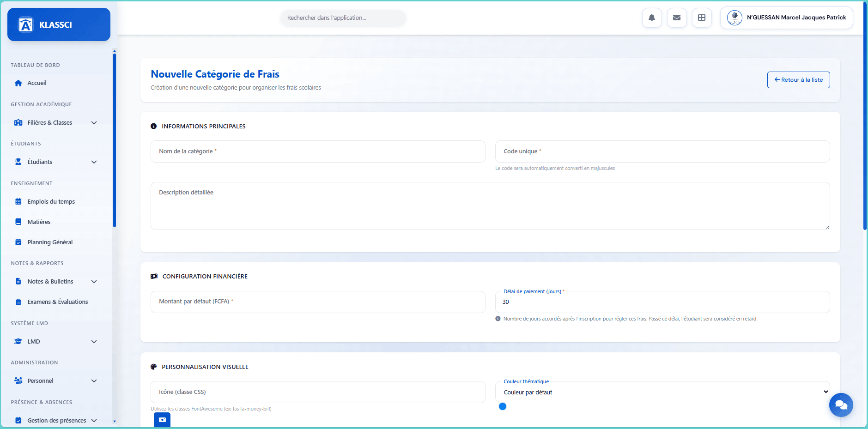Viewport: 868px width, 429px height.
Task: Open the notifications bell icon
Action: pyautogui.click(x=652, y=18)
